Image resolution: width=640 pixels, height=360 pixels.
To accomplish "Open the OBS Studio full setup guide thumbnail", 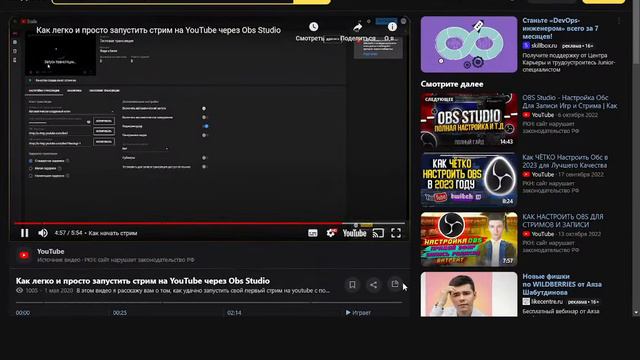I will (x=469, y=120).
